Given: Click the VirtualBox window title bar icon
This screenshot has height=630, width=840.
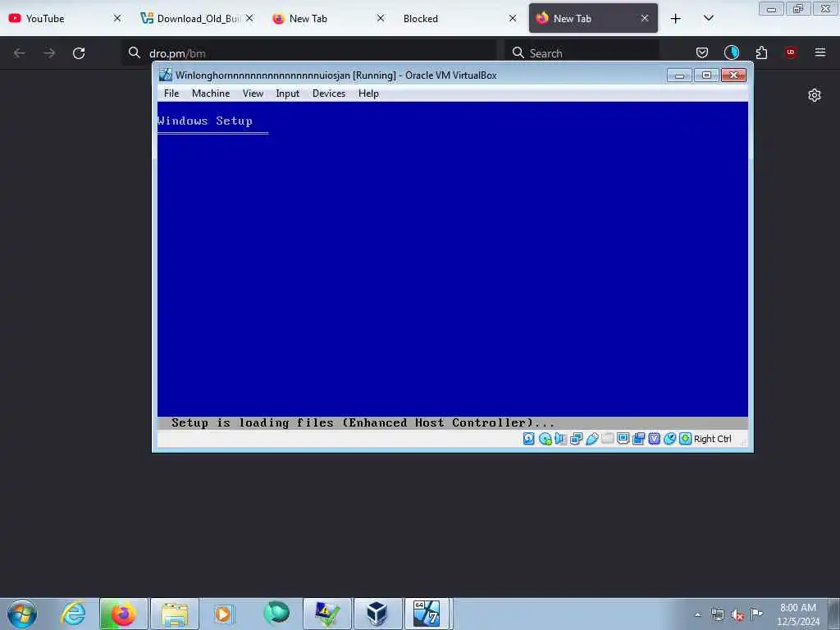Looking at the screenshot, I should coord(166,75).
